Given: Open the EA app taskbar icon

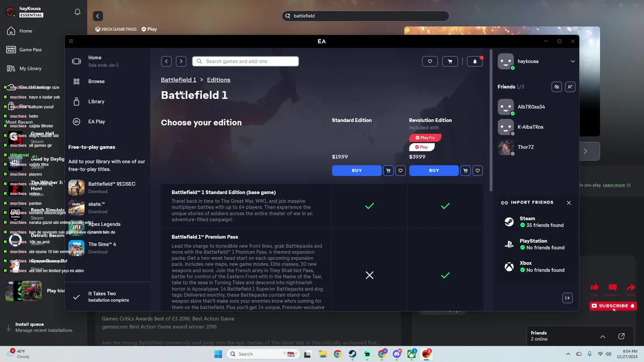Looking at the screenshot, I should pyautogui.click(x=427, y=354).
